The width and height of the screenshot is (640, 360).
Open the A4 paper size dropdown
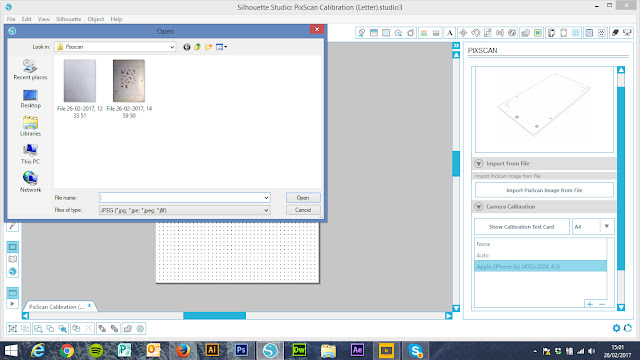pyautogui.click(x=593, y=227)
